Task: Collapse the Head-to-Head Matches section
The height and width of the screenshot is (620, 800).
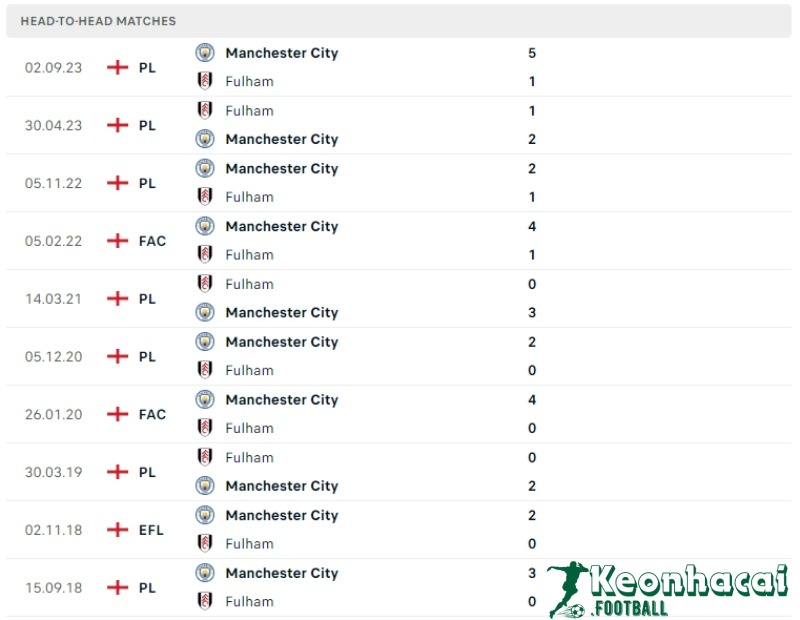Action: point(97,20)
